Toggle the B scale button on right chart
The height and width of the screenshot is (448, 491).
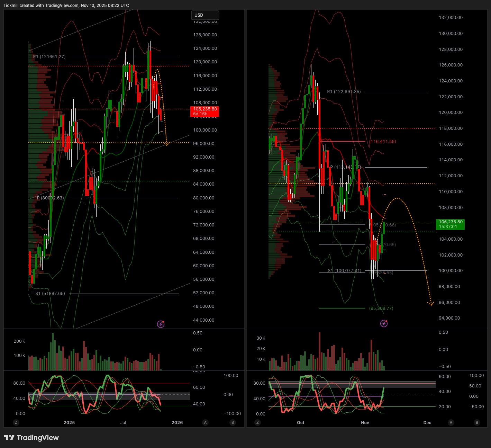click(477, 422)
